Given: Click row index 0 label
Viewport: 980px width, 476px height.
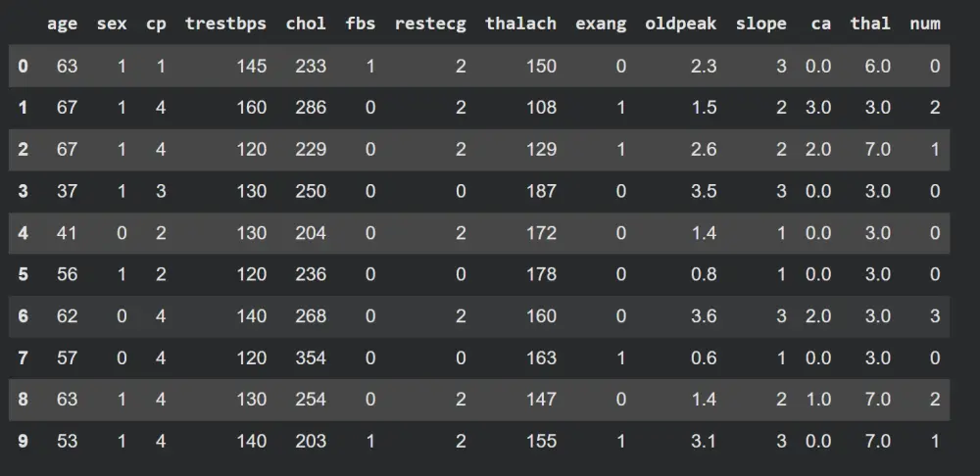Looking at the screenshot, I should [x=23, y=67].
